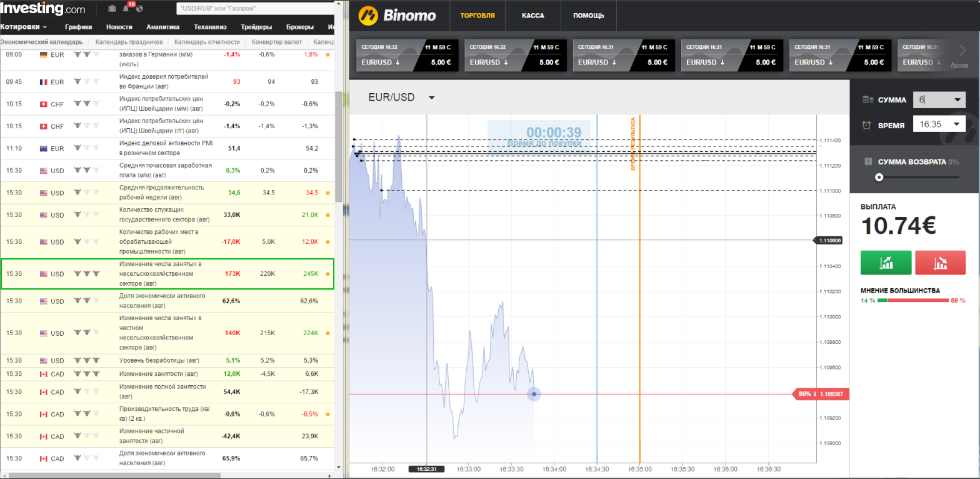Open the first СЕГОДНЯ 16:32 EUR/USD deal card
This screenshot has height=479, width=980.
pos(407,56)
